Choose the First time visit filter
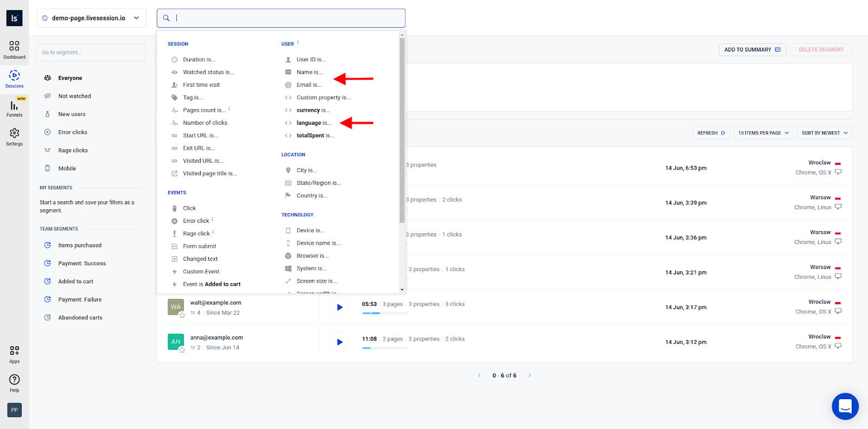 pos(201,85)
